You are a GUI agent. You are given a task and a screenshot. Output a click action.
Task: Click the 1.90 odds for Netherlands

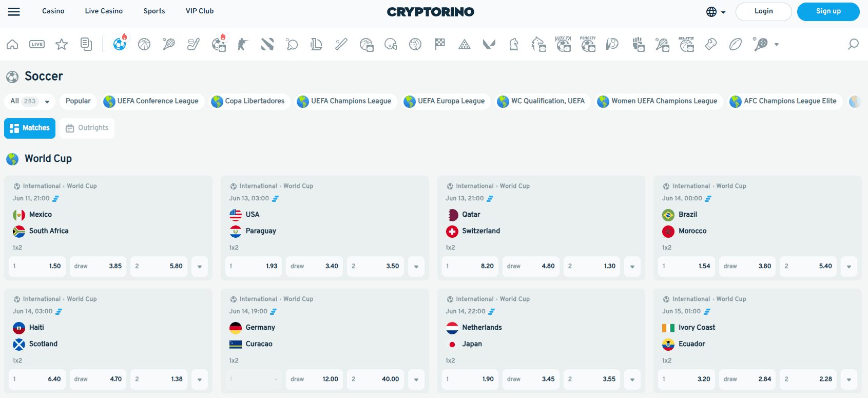[x=470, y=379]
